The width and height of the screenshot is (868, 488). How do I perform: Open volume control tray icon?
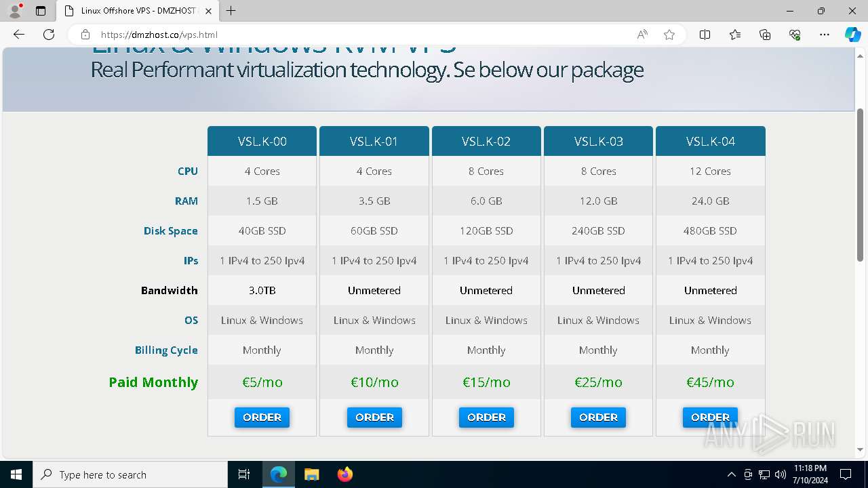click(780, 474)
